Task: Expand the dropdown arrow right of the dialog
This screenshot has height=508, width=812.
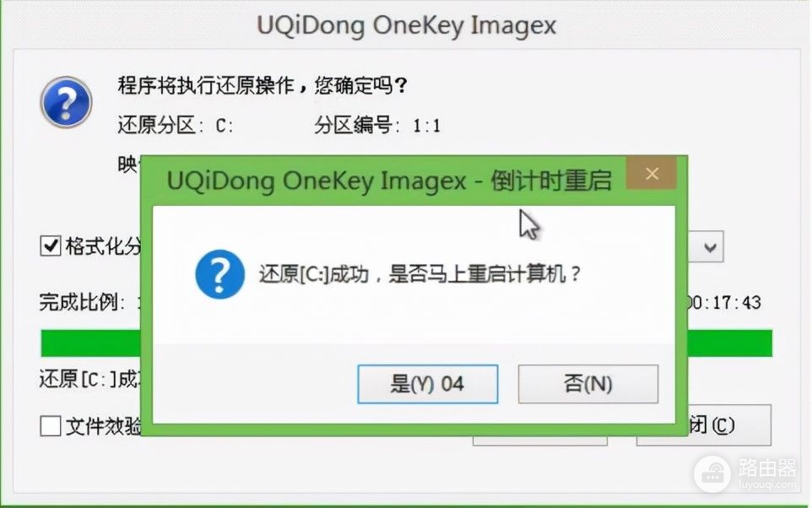Action: (709, 247)
